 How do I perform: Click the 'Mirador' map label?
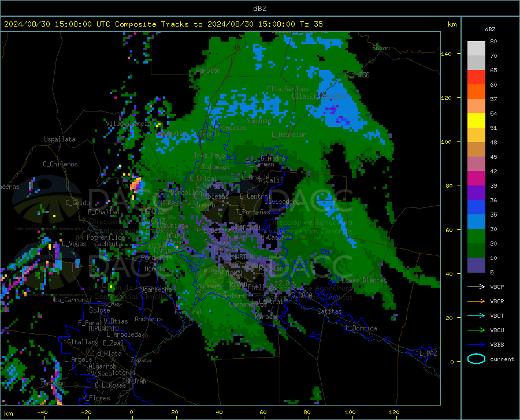[266, 317]
